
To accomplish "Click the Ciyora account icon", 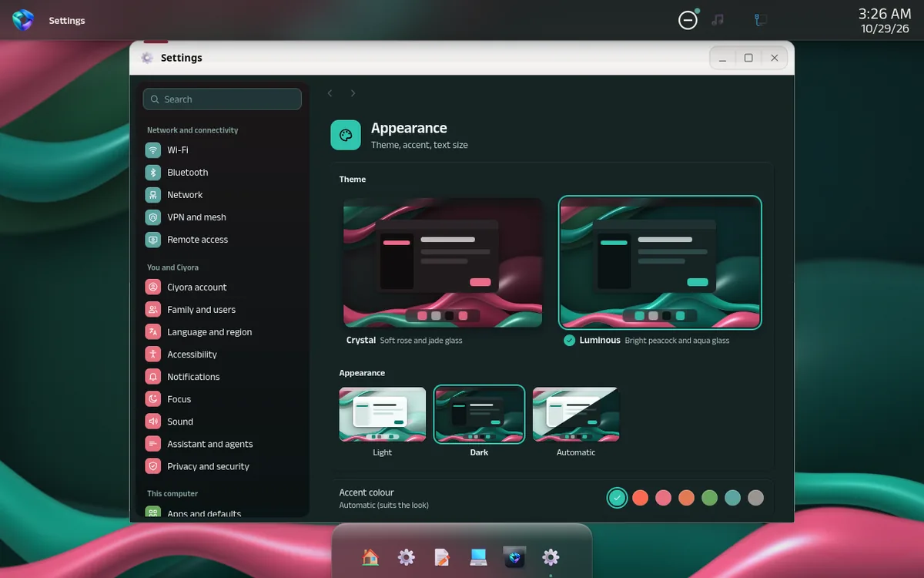I will point(153,287).
